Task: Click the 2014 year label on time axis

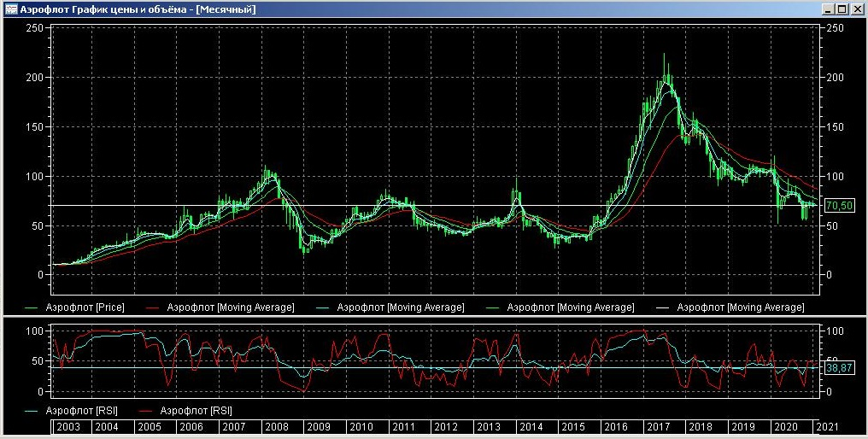Action: coord(531,427)
